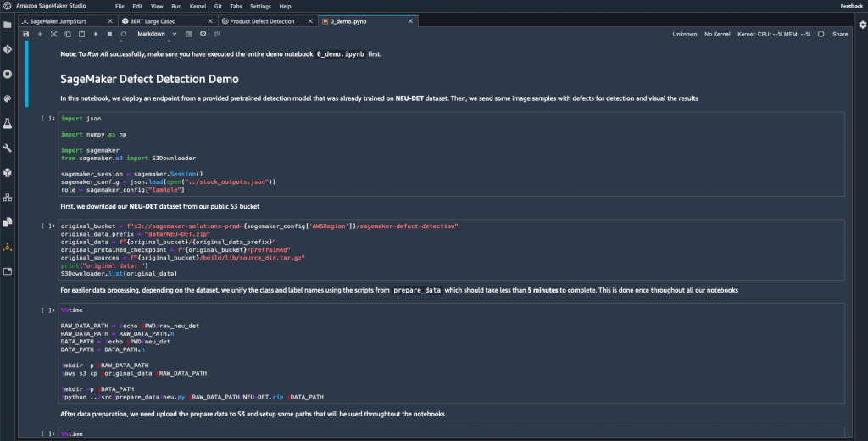Open the file browser sidebar icon
The width and height of the screenshot is (868, 441).
(x=7, y=25)
